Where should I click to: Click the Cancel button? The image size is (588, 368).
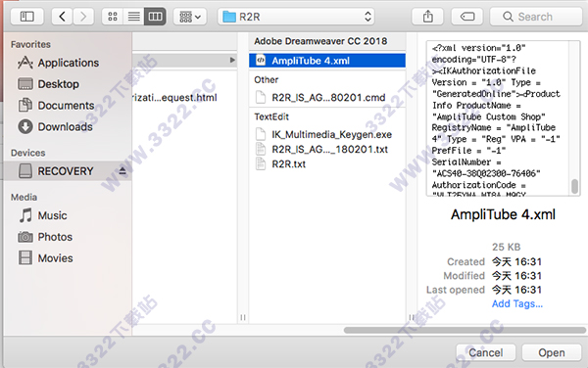click(x=486, y=352)
